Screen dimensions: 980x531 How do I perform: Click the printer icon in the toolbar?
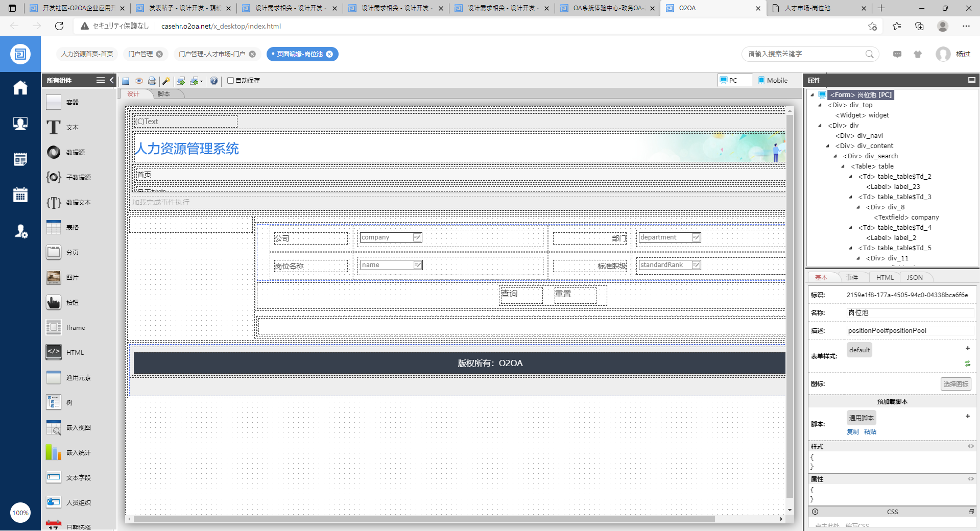(152, 81)
